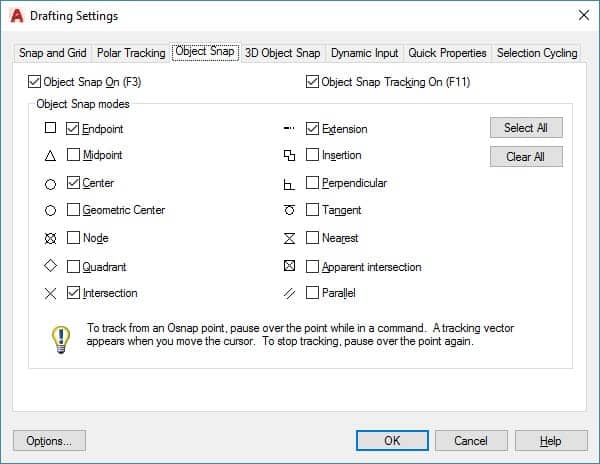The width and height of the screenshot is (600, 464).
Task: Open the Options... dialog button
Action: [x=49, y=441]
